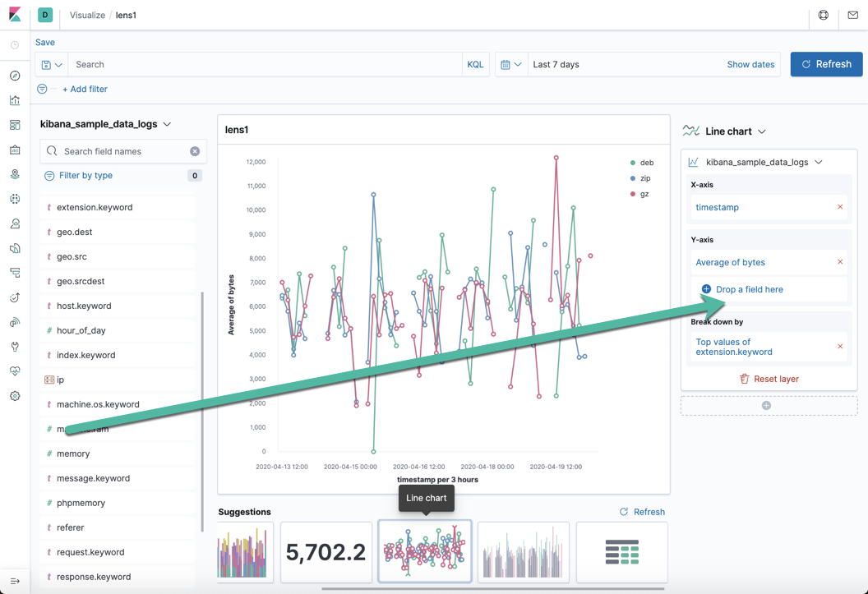Open Discover from the left navigation

click(x=13, y=76)
